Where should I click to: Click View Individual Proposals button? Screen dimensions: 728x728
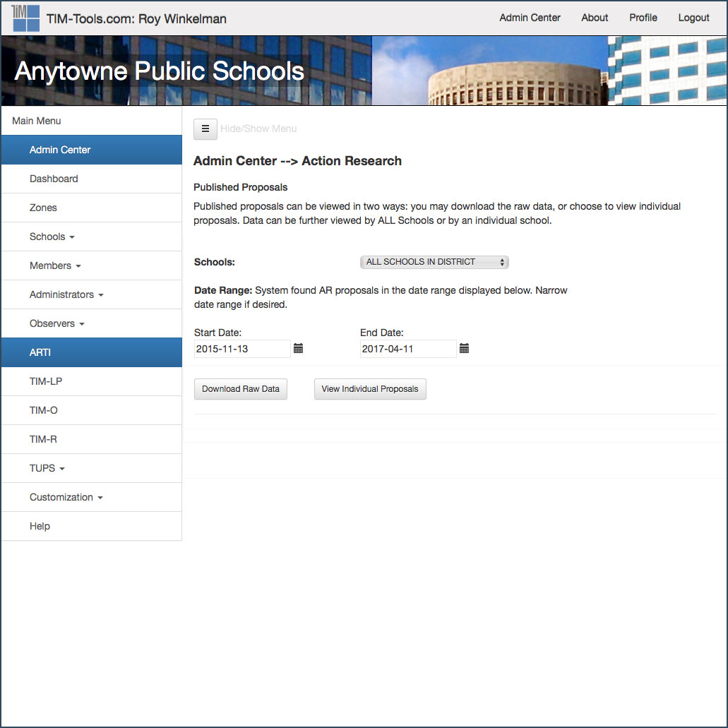coord(370,389)
